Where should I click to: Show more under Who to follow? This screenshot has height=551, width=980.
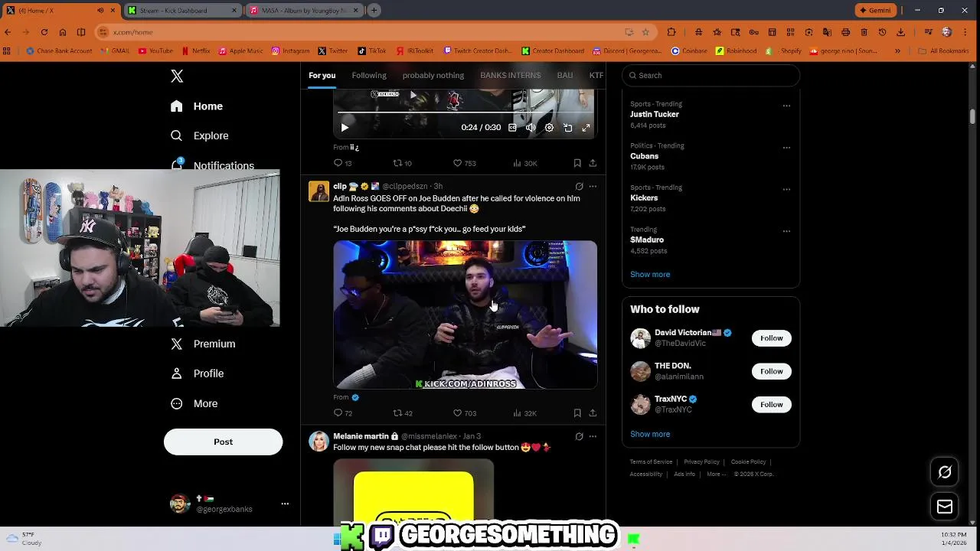[650, 434]
